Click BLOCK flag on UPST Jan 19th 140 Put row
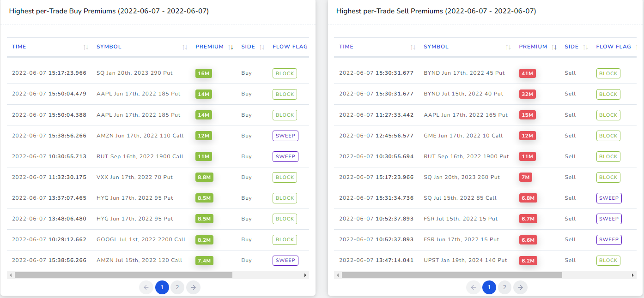This screenshot has width=644, height=298. click(x=608, y=260)
